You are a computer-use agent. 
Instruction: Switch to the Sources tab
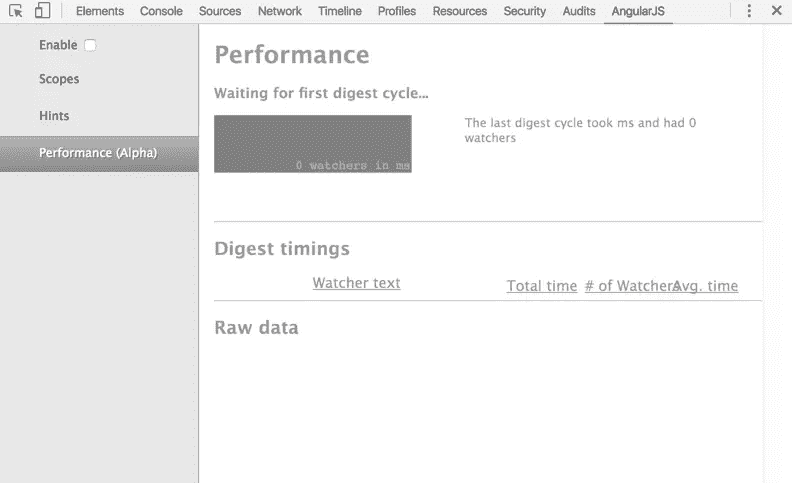(219, 11)
